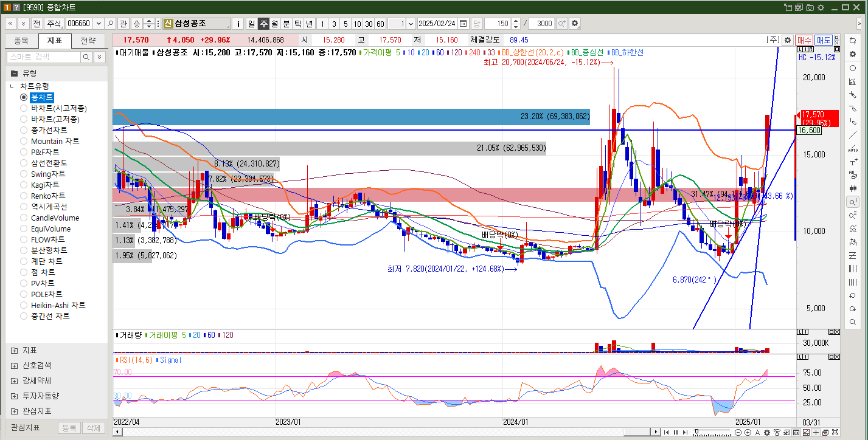Screen dimensions: 868x440
Task: Click the candlestick icon in right toolbar
Action: tap(853, 188)
